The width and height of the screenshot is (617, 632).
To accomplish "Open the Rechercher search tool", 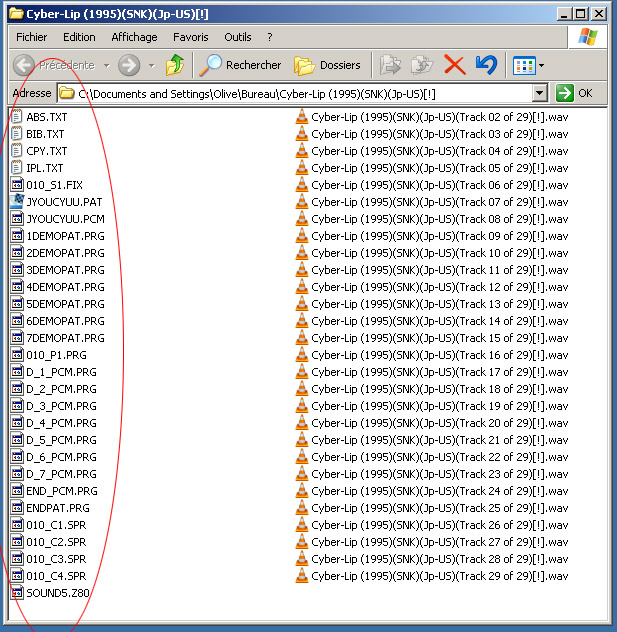I will 241,65.
